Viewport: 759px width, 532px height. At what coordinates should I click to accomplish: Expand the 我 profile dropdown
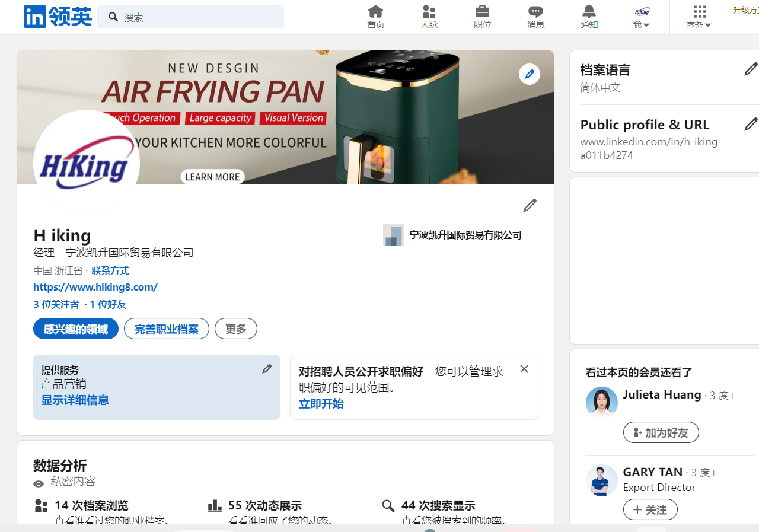click(642, 17)
